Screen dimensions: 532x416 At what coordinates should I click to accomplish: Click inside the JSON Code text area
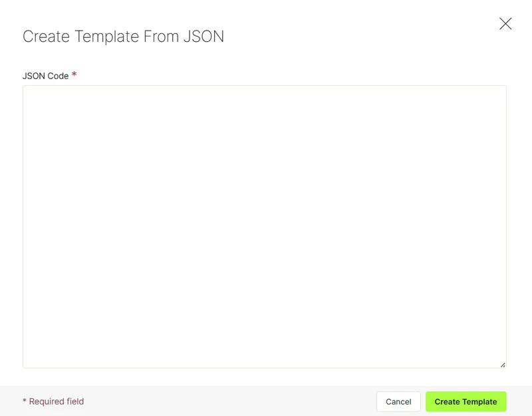(264, 227)
